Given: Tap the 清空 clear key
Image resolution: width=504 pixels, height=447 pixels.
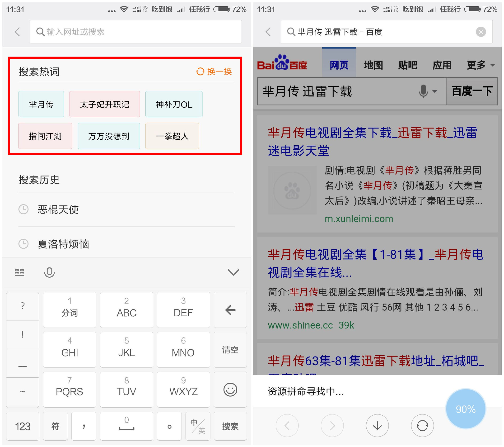Looking at the screenshot, I should (x=230, y=350).
